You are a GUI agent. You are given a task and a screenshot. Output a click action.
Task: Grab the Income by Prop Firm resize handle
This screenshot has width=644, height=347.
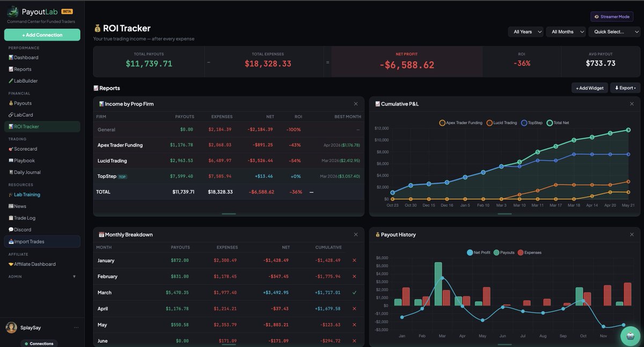[229, 214]
